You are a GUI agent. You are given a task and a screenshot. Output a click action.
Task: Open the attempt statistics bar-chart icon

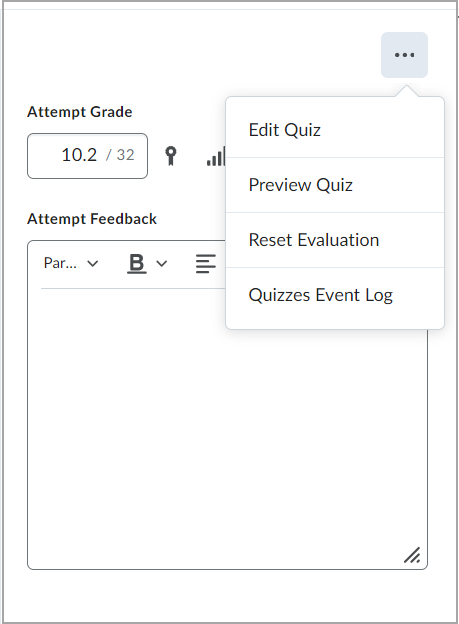pos(216,156)
